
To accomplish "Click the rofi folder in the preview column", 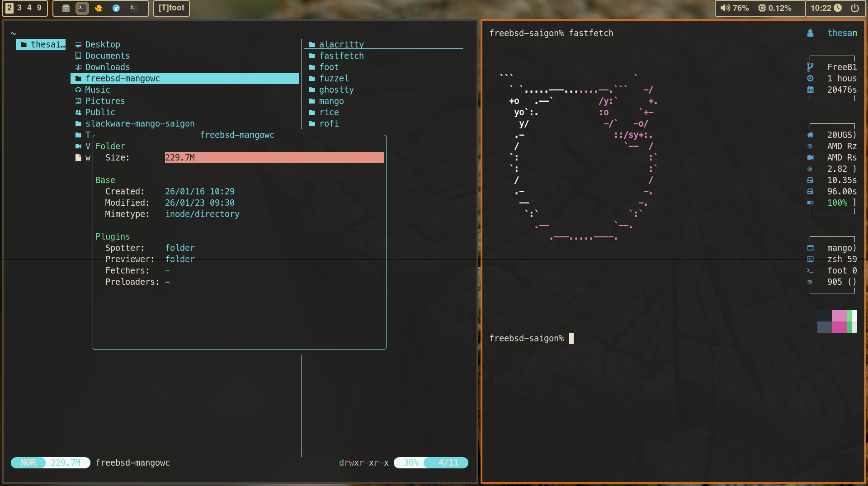I will [329, 123].
